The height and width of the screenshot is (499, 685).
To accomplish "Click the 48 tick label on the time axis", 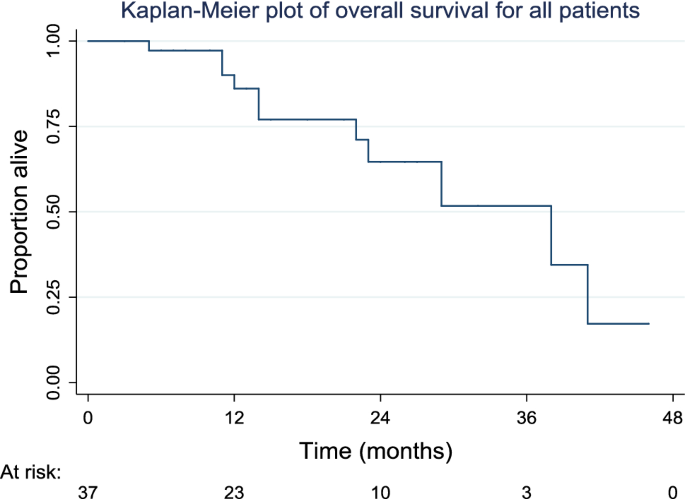I will (672, 416).
